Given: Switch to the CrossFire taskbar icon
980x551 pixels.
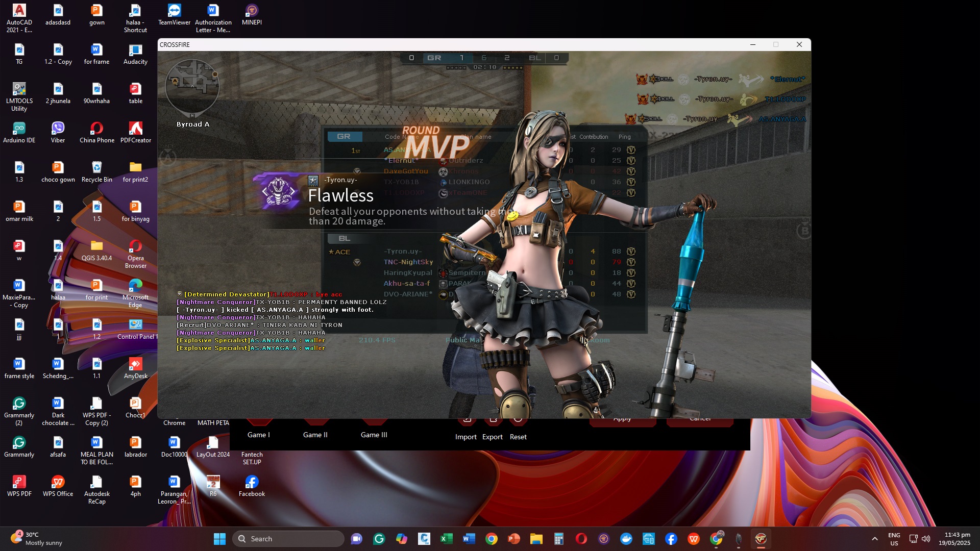Looking at the screenshot, I should [x=761, y=539].
